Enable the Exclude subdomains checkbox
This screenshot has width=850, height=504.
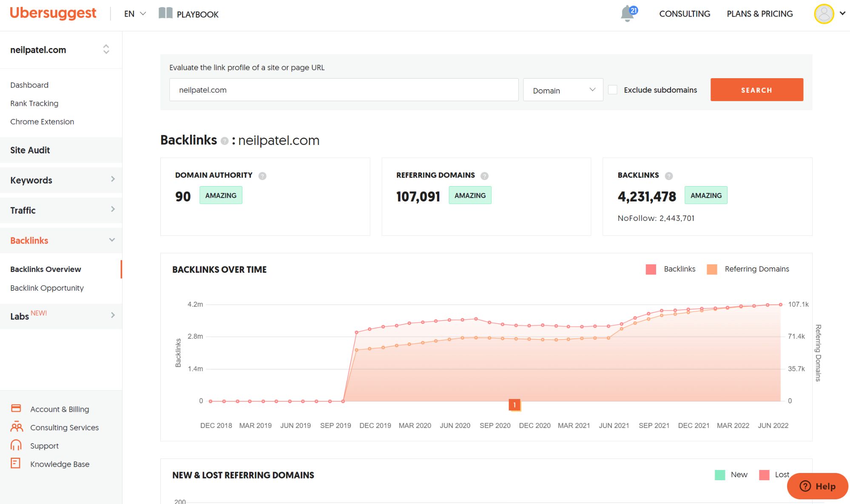[x=612, y=90]
